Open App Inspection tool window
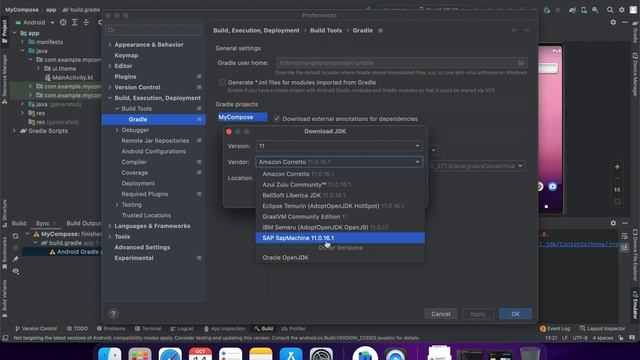 (x=224, y=329)
